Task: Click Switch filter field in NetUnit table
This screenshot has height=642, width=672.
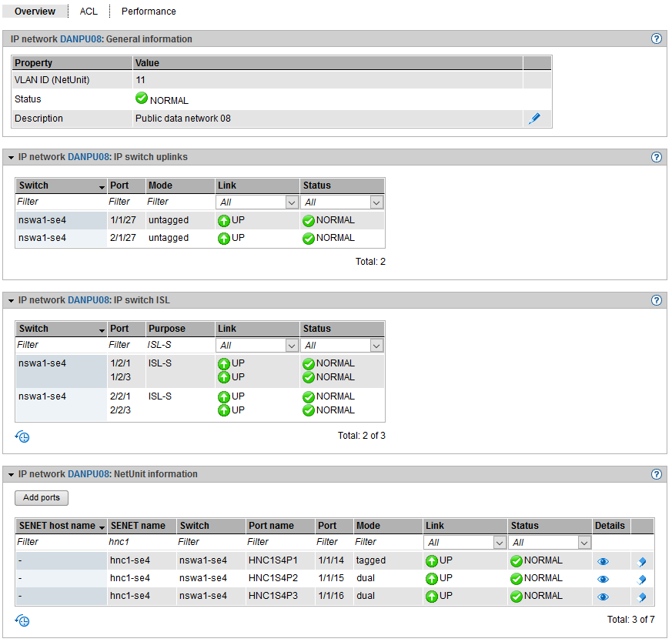Action: [x=211, y=542]
